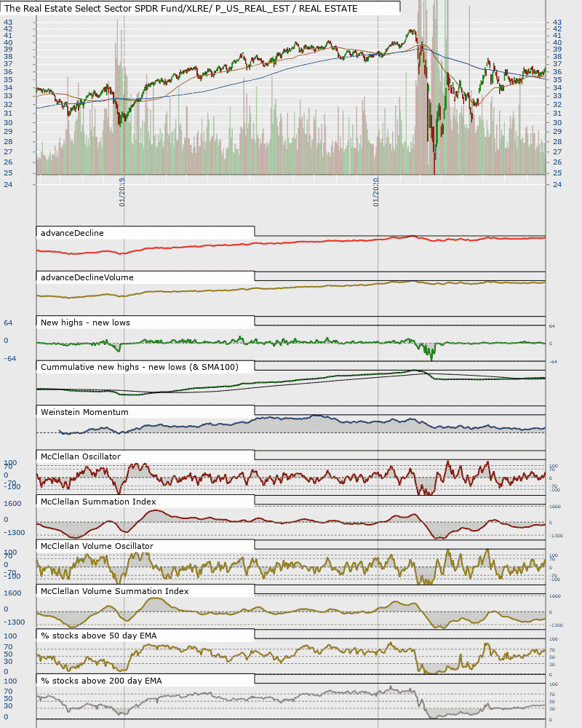582x728 pixels.
Task: Click the advanceDecline panel label
Action: pyautogui.click(x=72, y=233)
